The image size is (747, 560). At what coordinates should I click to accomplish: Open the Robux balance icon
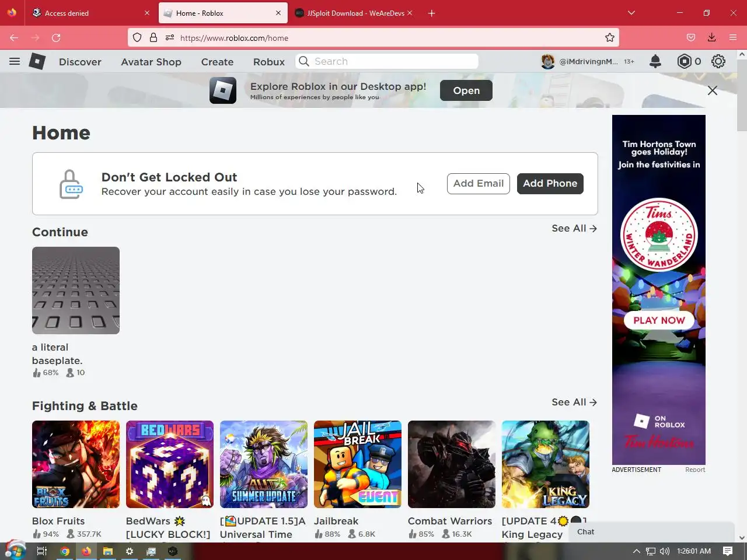[684, 61]
